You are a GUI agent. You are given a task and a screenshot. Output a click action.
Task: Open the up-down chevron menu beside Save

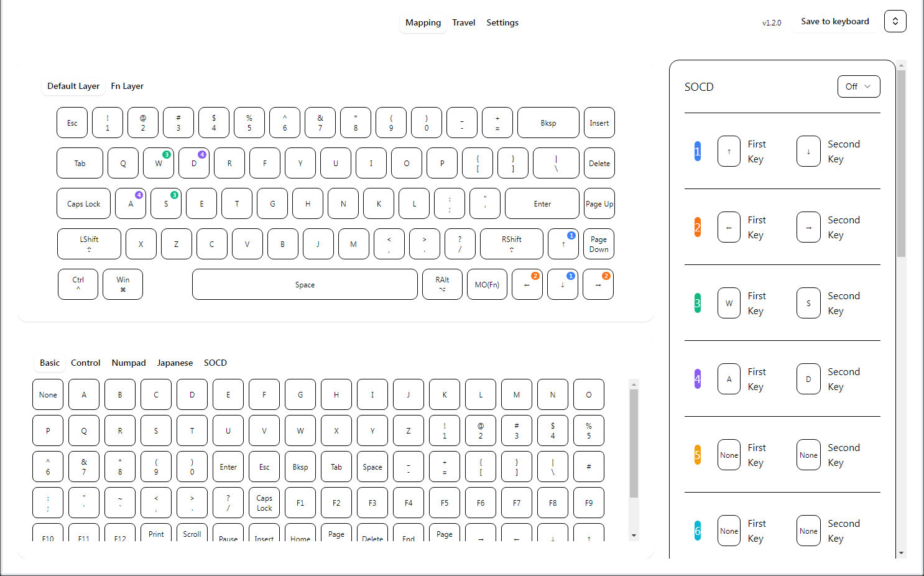point(895,21)
